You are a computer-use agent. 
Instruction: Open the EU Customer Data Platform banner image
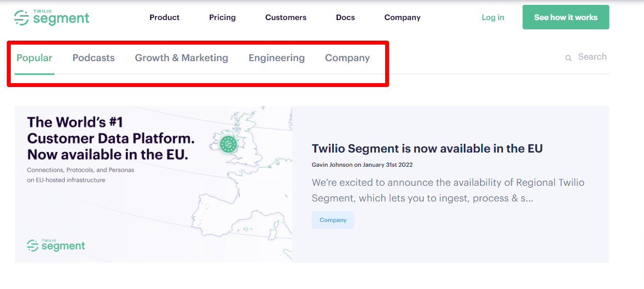[153, 184]
